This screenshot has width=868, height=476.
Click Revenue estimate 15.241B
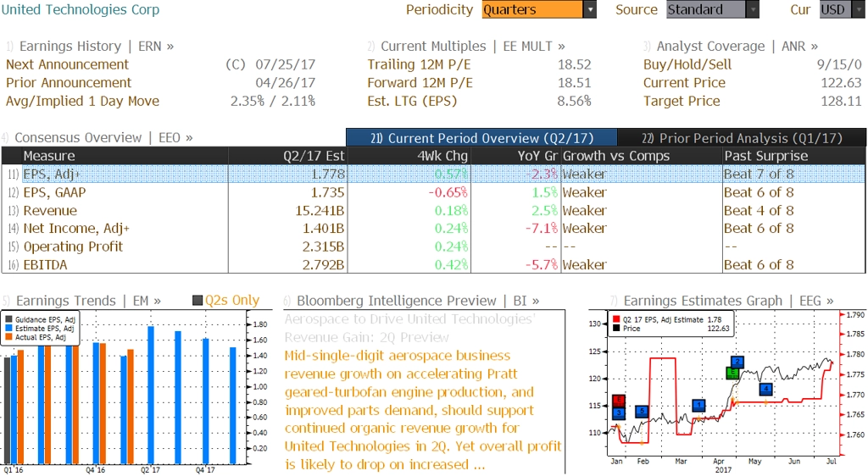click(320, 211)
